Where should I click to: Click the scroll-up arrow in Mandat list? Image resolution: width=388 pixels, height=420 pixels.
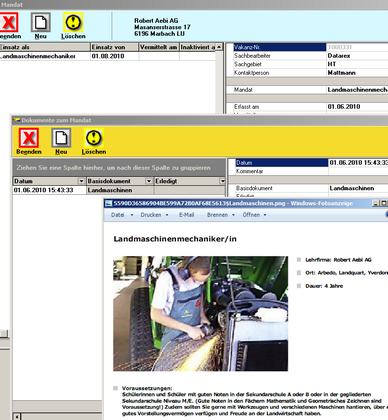click(219, 47)
